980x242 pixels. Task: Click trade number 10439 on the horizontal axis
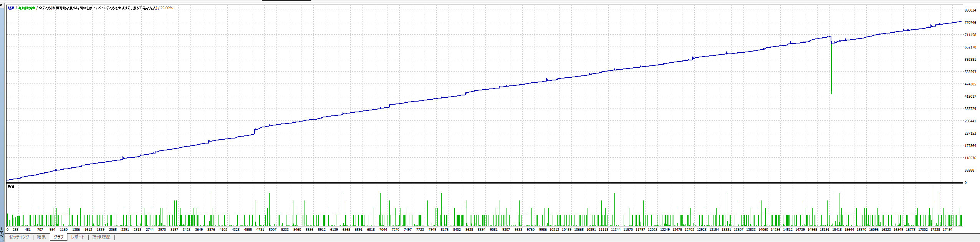pyautogui.click(x=566, y=230)
